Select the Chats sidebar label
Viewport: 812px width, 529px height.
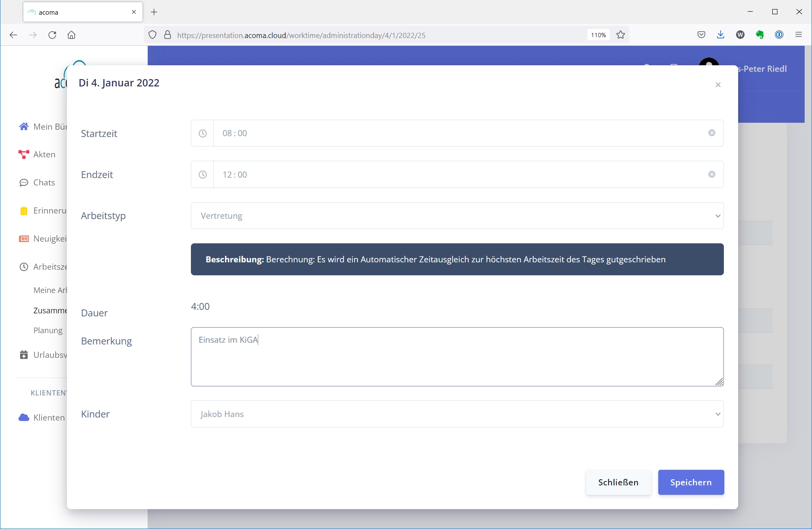[x=44, y=182]
